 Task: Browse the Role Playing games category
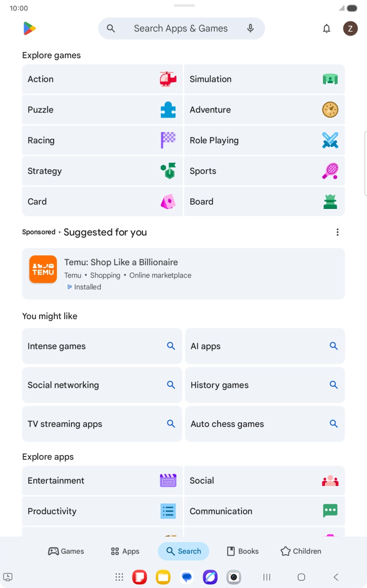pyautogui.click(x=264, y=141)
